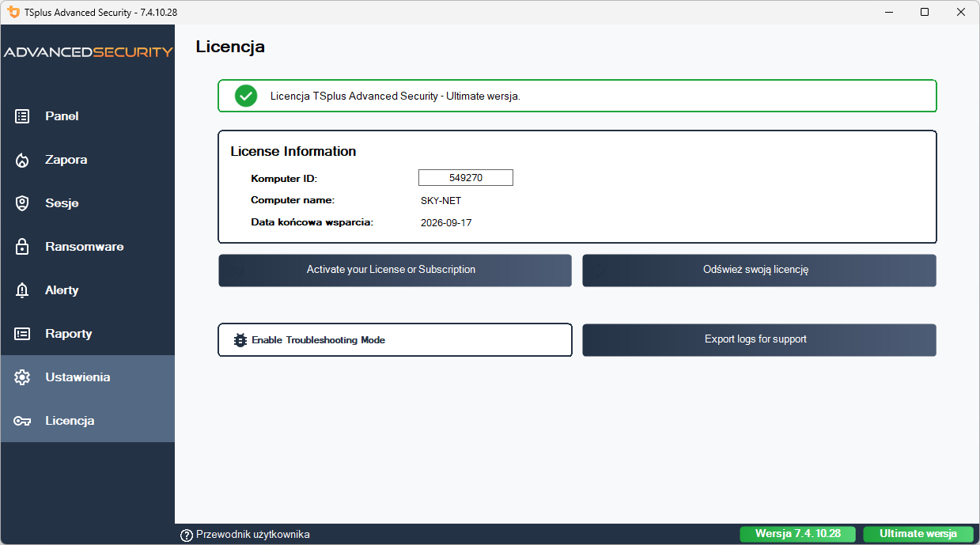Click the Raporty report icon
The height and width of the screenshot is (545, 980).
[22, 334]
